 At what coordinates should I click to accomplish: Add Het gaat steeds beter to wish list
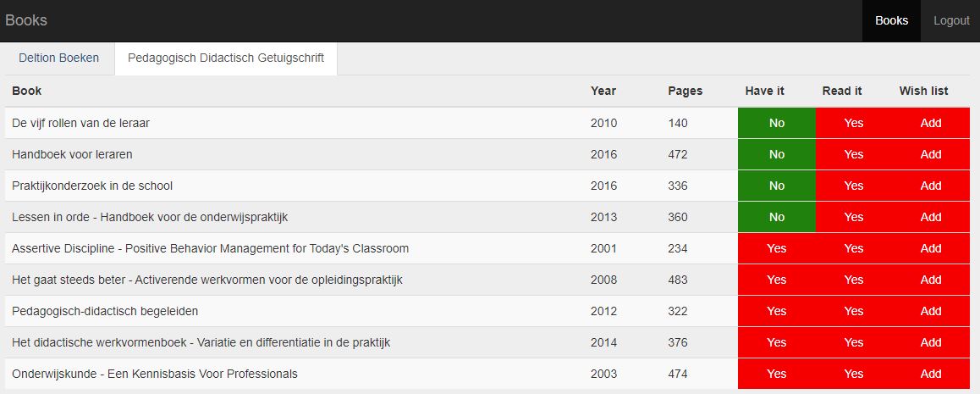[x=931, y=280]
